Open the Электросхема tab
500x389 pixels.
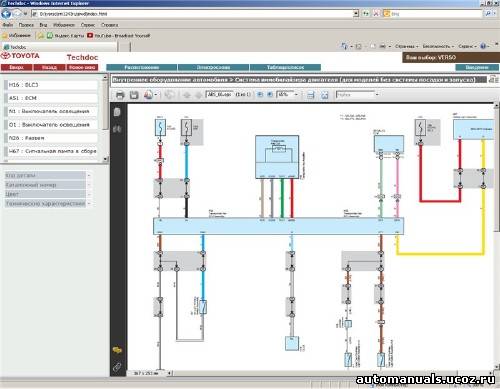[x=213, y=67]
